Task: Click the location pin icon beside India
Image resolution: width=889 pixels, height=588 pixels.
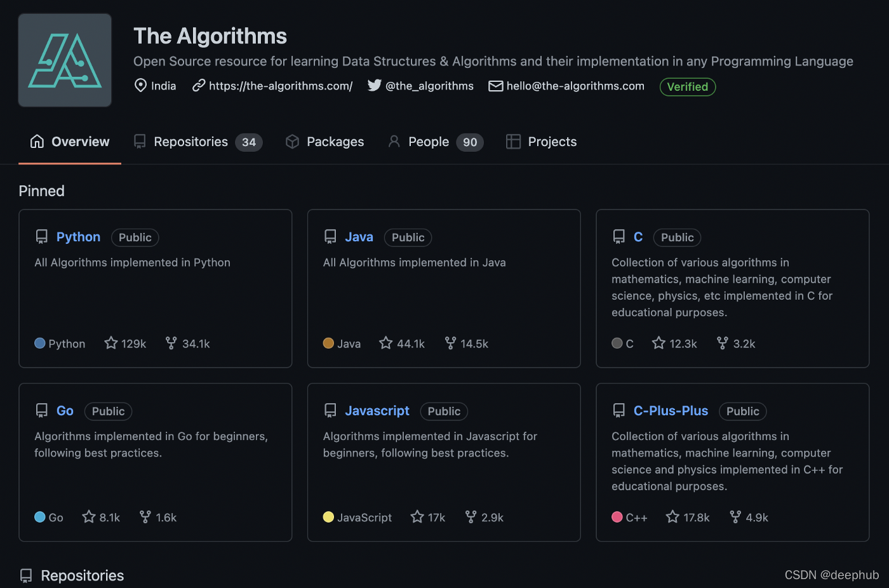Action: pos(140,86)
